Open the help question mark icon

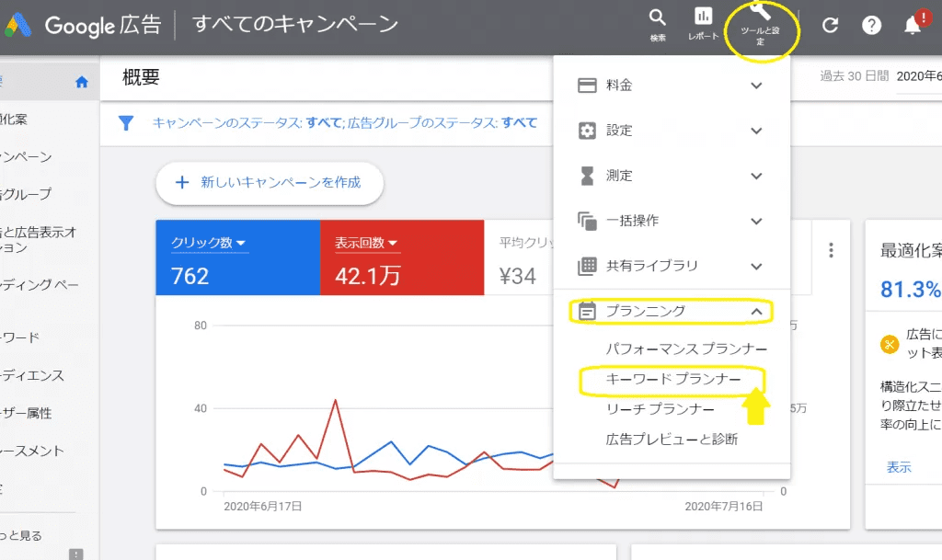(x=872, y=25)
